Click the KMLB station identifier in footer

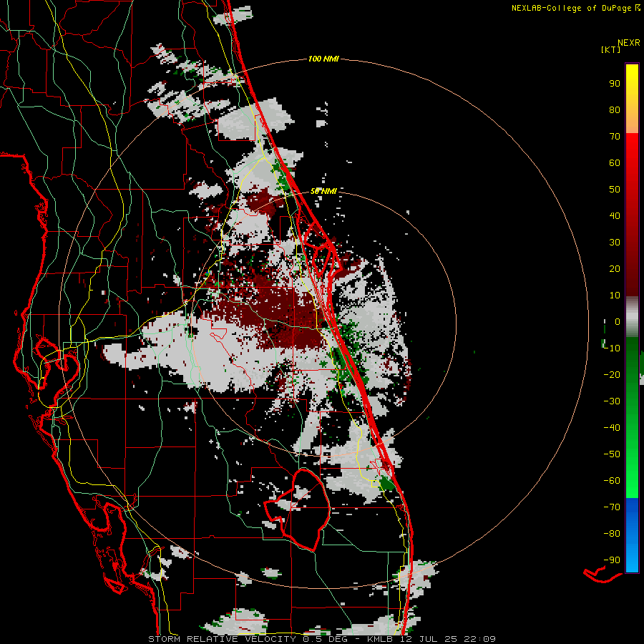point(381,639)
